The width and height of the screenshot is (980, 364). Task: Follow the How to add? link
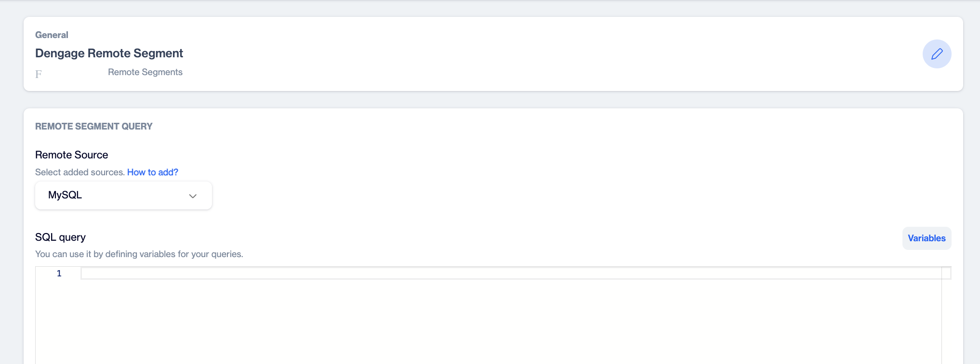(153, 172)
